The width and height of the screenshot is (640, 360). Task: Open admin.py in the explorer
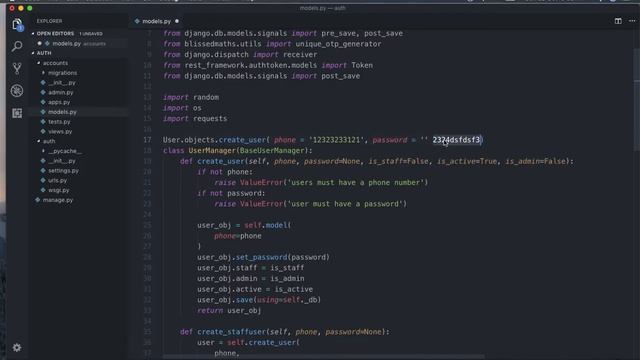click(61, 92)
